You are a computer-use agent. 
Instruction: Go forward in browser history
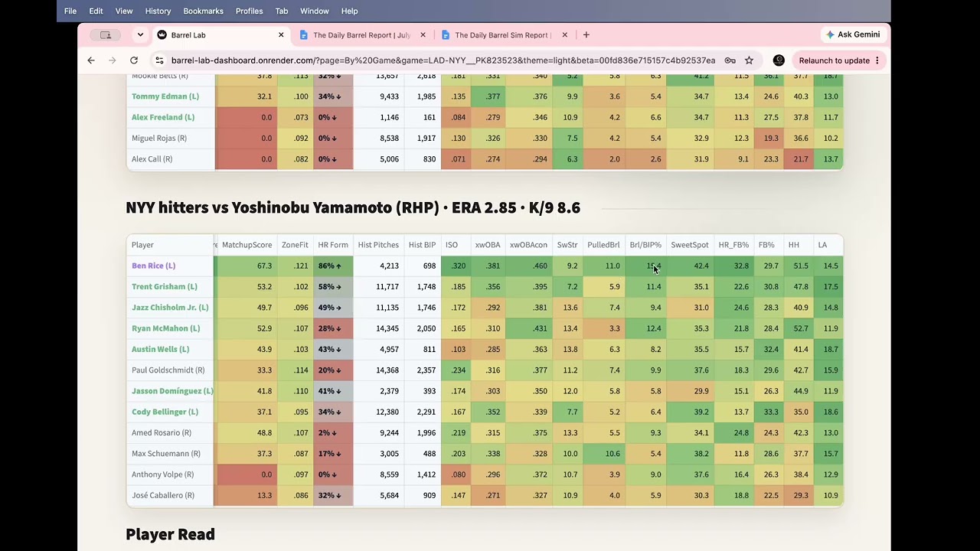[113, 60]
